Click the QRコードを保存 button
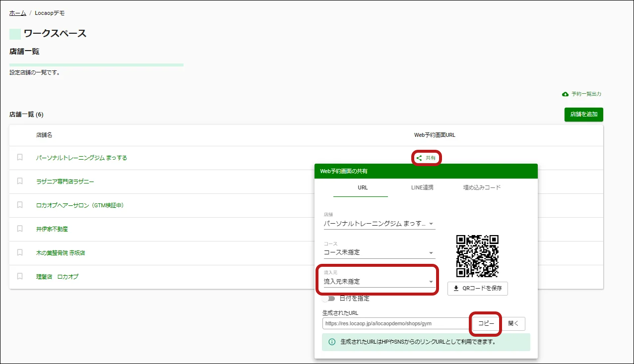The image size is (634, 364). [477, 289]
